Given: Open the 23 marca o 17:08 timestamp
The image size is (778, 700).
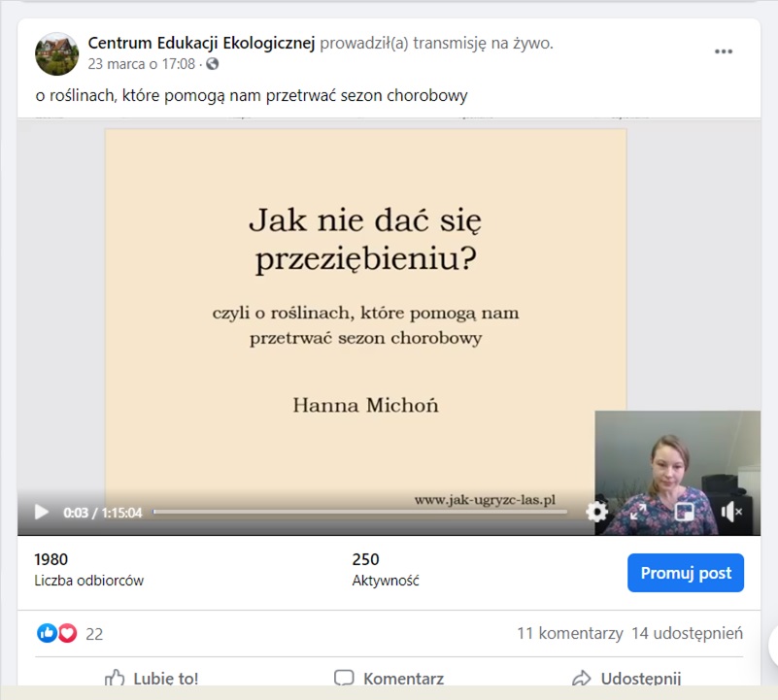Looking at the screenshot, I should coord(142,64).
